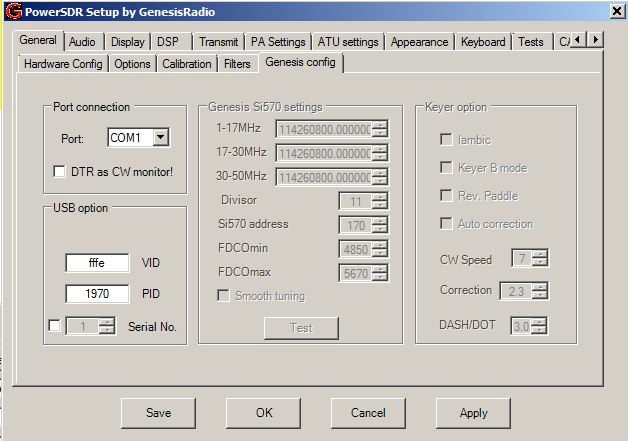The image size is (628, 441).
Task: Open the Transmit tab
Action: (x=219, y=42)
